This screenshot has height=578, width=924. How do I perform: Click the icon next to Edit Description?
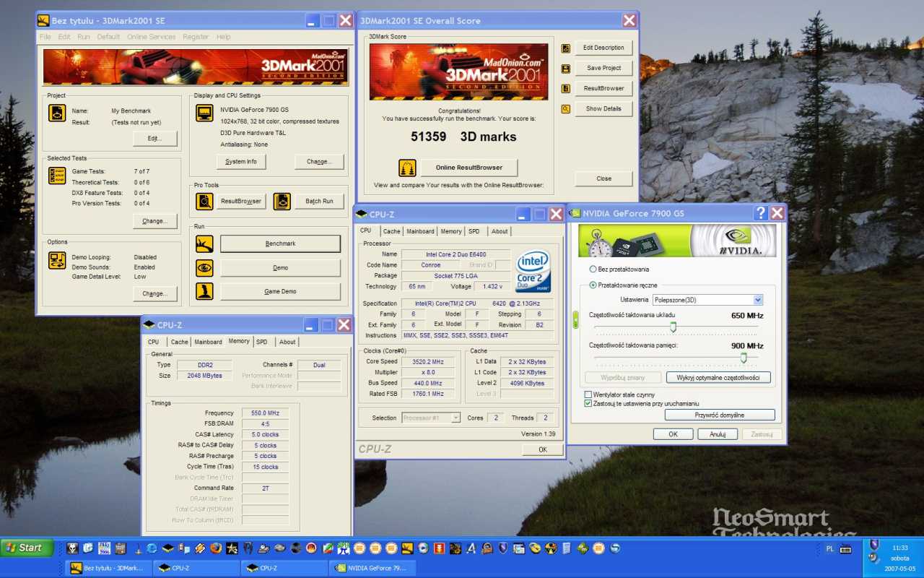coord(566,48)
